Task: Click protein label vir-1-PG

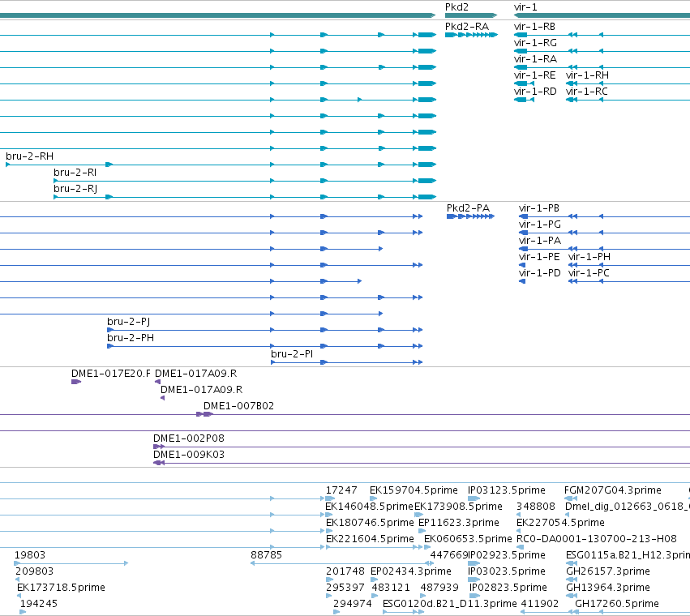Action: pyautogui.click(x=540, y=225)
